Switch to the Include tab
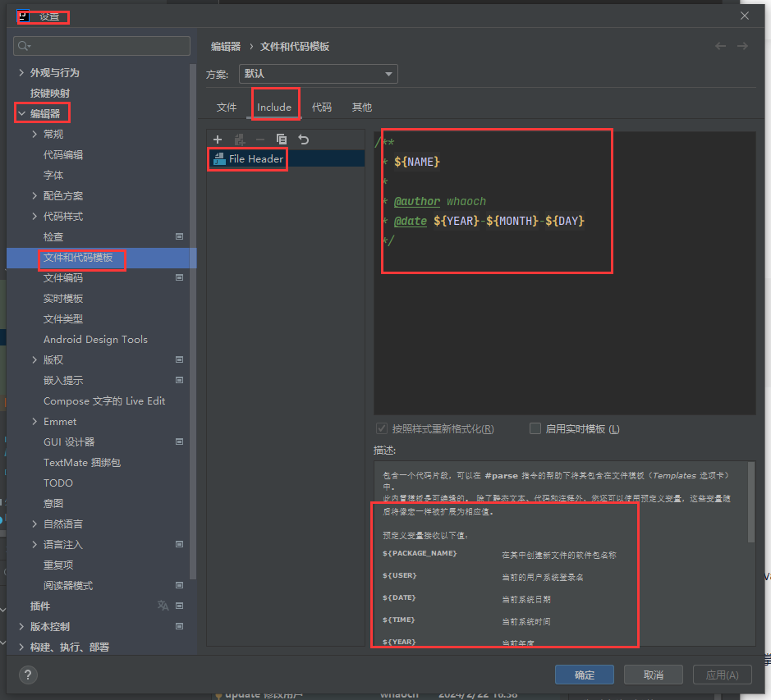The image size is (771, 700). click(274, 108)
